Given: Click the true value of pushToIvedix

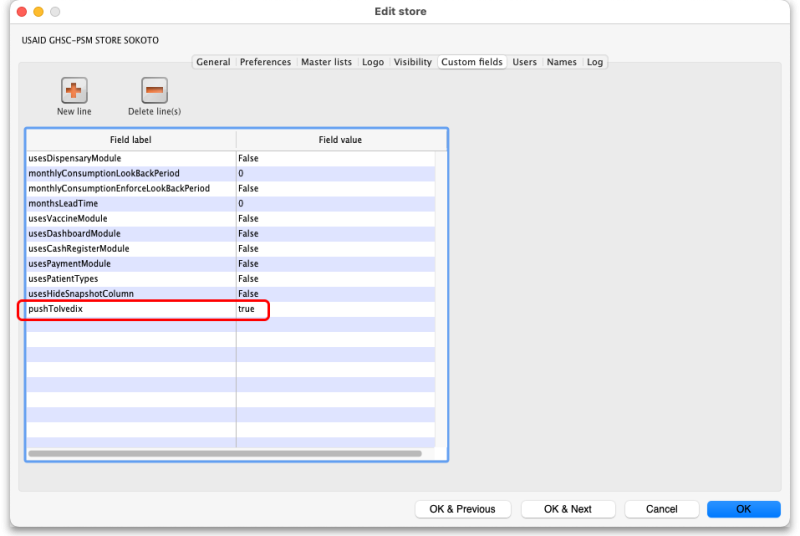Looking at the screenshot, I should 246,309.
